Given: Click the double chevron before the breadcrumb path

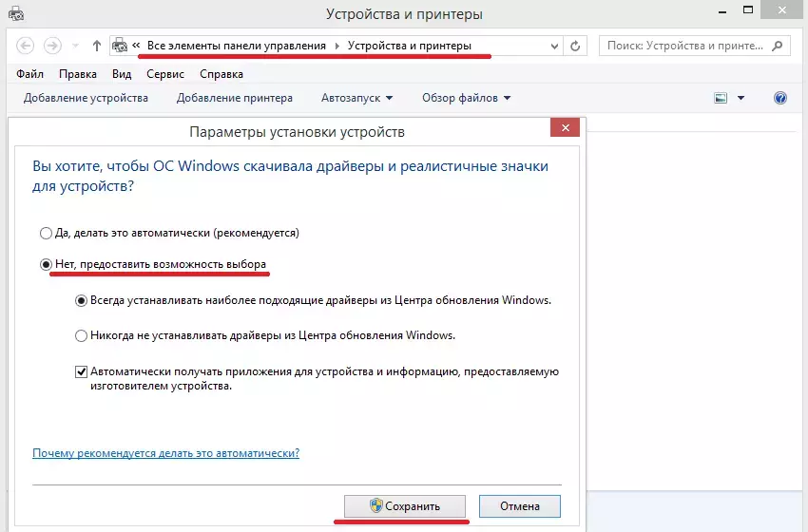Looking at the screenshot, I should tap(136, 46).
